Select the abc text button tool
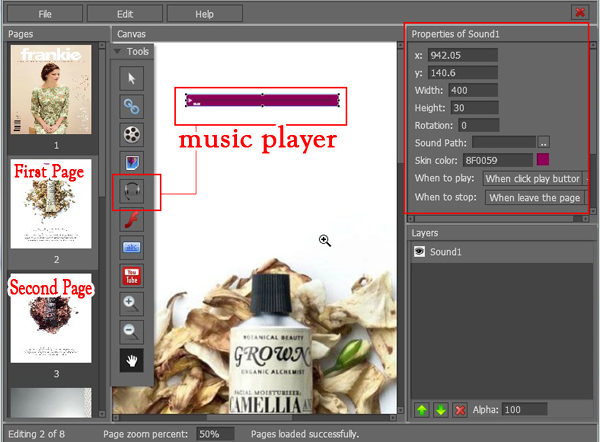Screen dimensions: 600x442 click(x=132, y=248)
